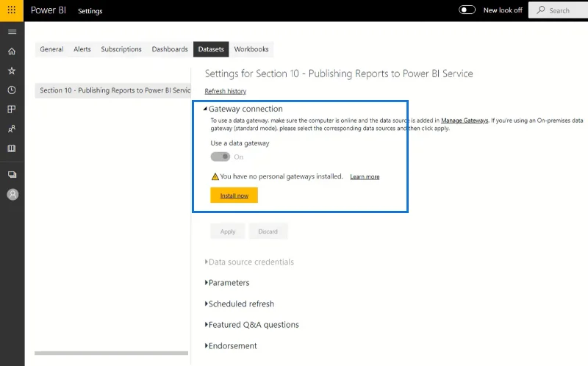
Task: Switch to the Alerts tab
Action: pyautogui.click(x=82, y=49)
